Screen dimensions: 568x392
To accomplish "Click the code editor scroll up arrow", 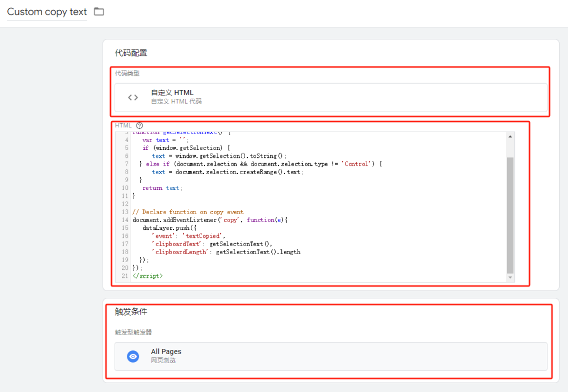I will coord(510,137).
